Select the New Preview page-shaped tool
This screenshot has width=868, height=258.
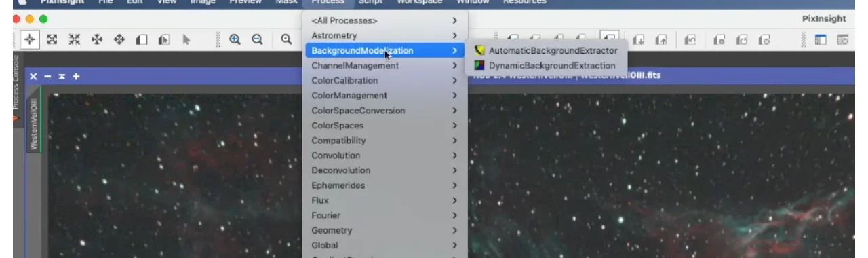coord(142,40)
